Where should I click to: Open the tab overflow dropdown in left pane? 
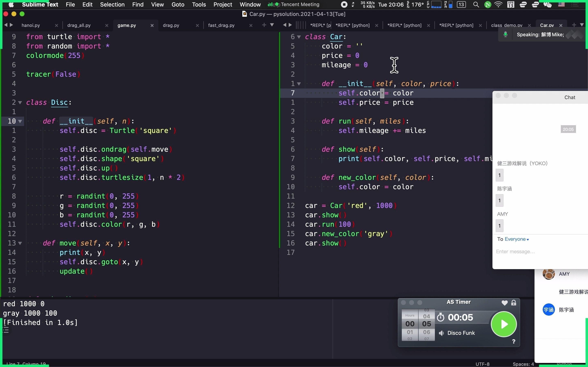[272, 25]
